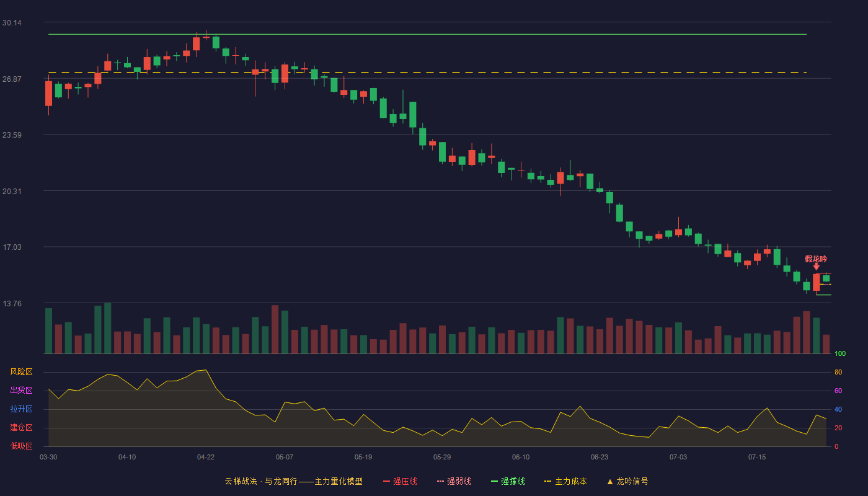Toggle the 强压线 legend item
868x496 pixels.
click(400, 481)
